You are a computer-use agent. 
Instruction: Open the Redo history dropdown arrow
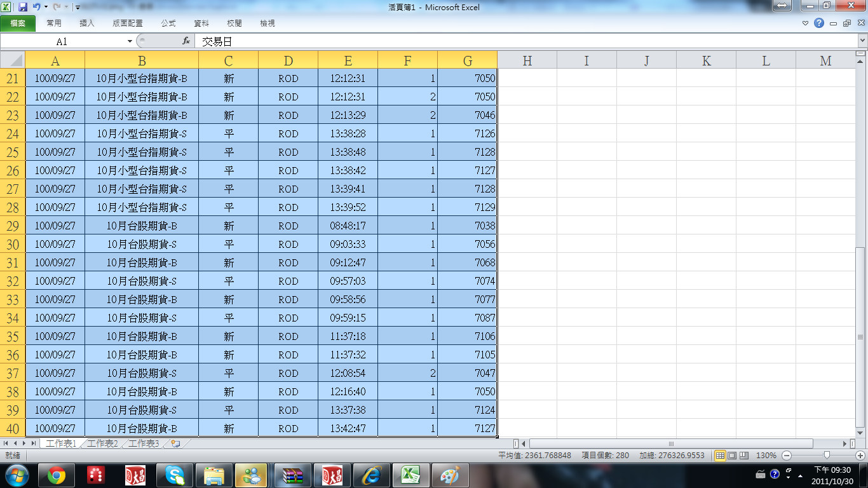67,8
